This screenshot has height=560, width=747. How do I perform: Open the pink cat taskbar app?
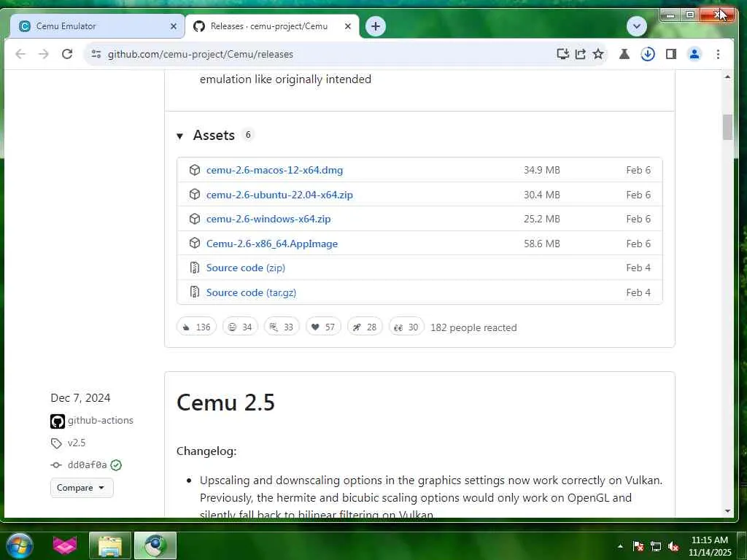[65, 545]
